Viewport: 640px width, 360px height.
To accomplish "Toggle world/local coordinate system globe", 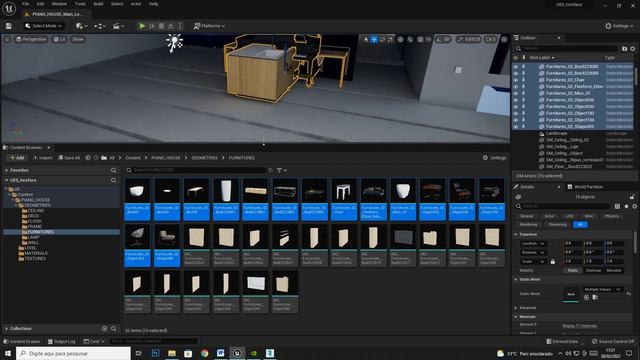I will point(400,39).
